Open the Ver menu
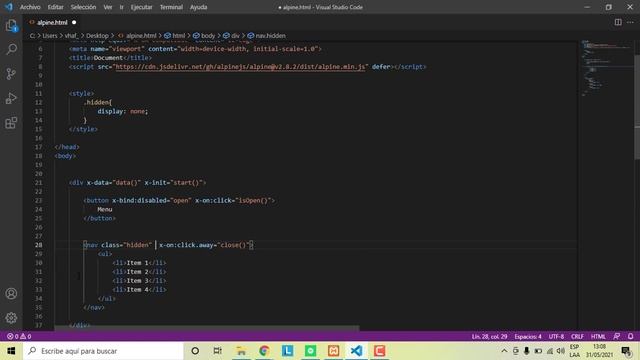 pos(108,7)
